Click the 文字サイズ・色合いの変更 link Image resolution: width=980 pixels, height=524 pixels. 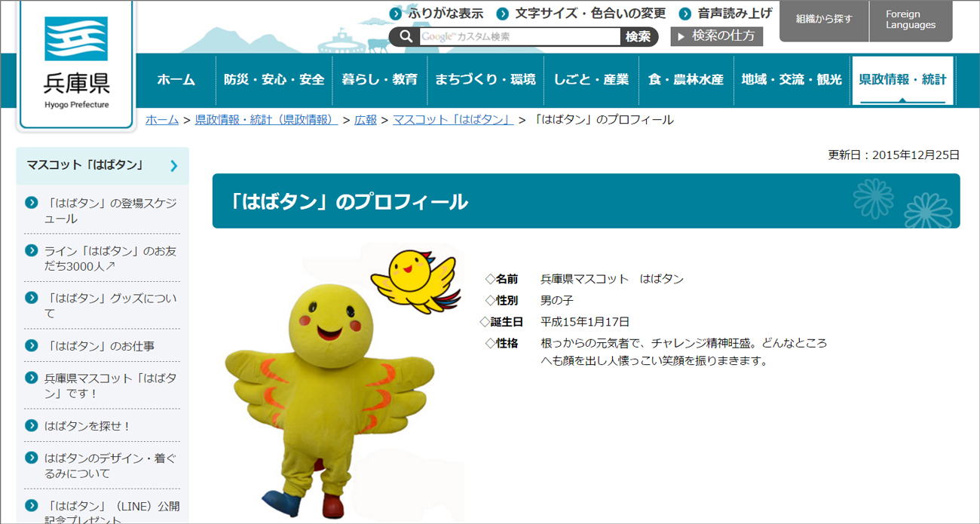pos(590,14)
